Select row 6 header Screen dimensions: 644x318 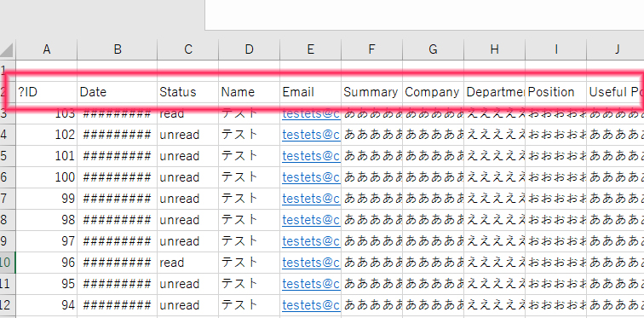click(x=8, y=177)
